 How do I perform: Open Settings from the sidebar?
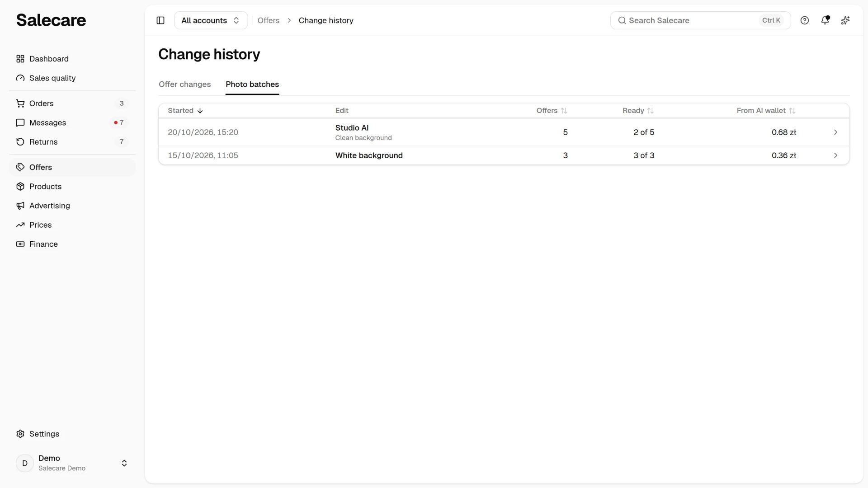click(72, 434)
